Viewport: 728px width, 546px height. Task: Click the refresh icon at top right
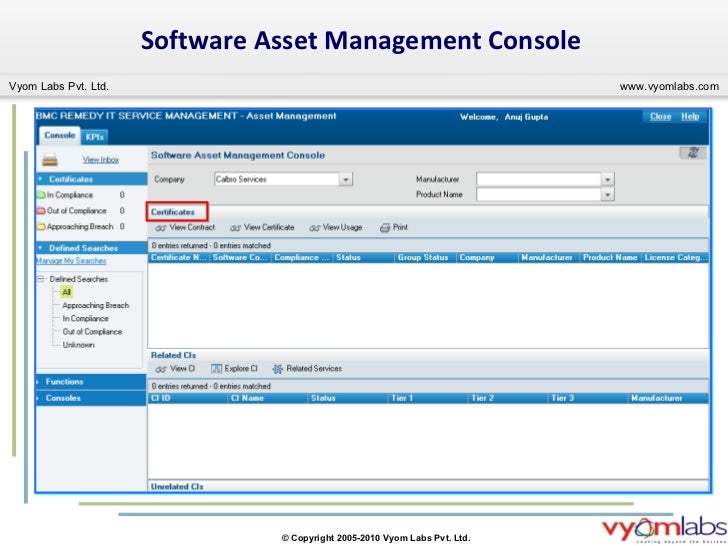pos(693,153)
